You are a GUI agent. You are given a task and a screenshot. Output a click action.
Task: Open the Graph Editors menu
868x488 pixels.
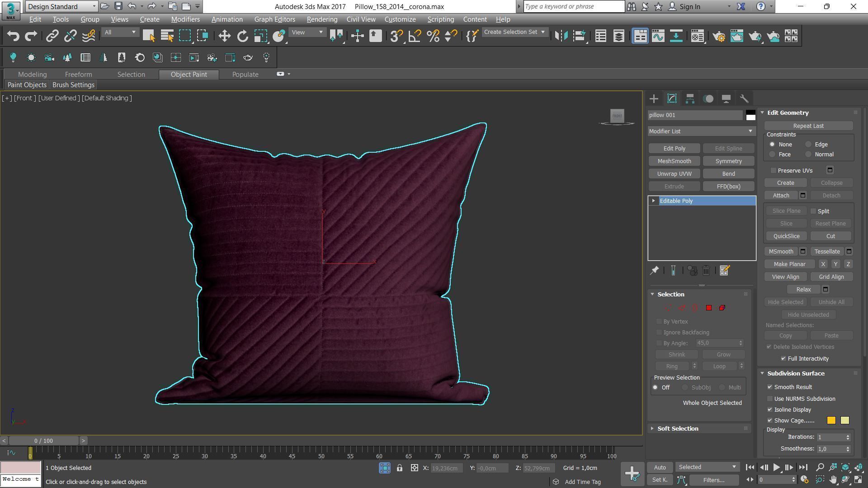click(x=274, y=19)
